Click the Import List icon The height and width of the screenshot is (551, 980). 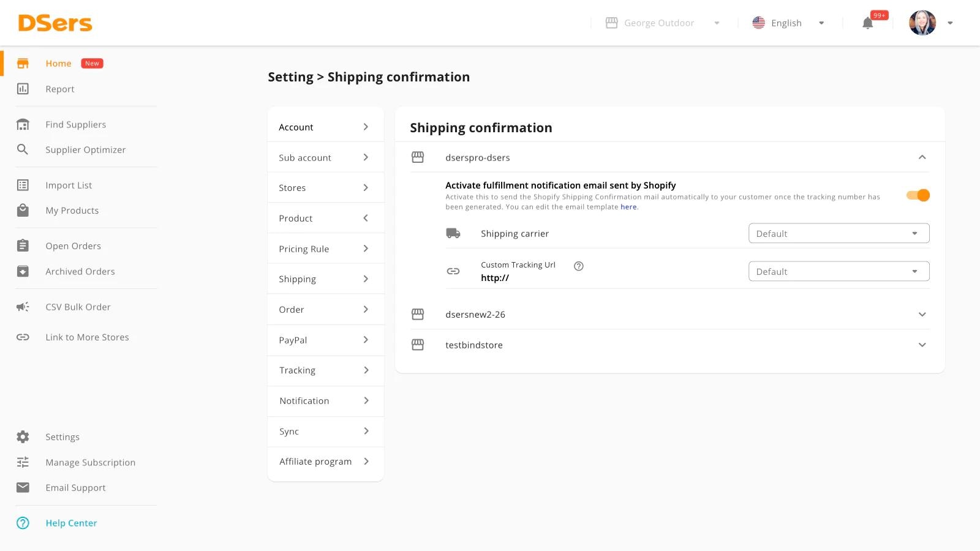tap(23, 184)
